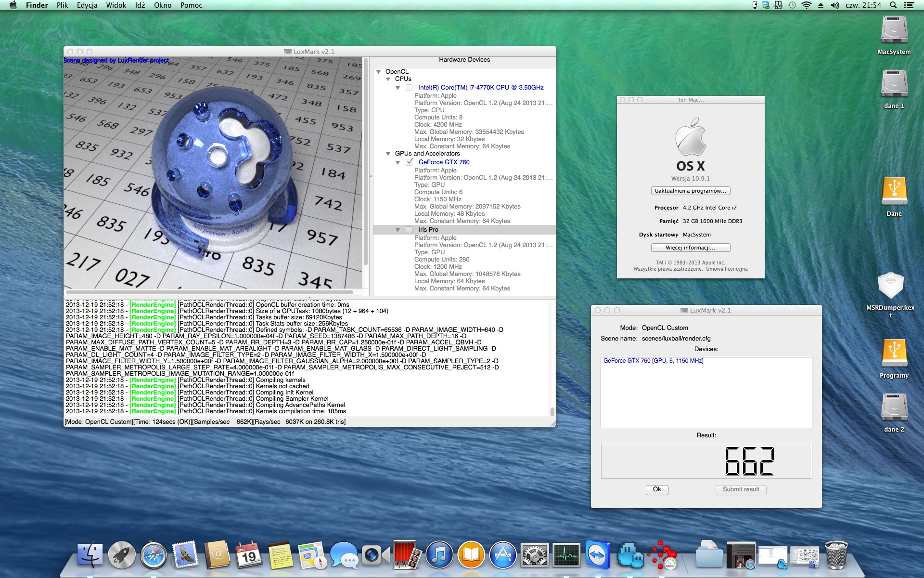
Task: Click Uaktualnienia programów button
Action: coord(691,191)
